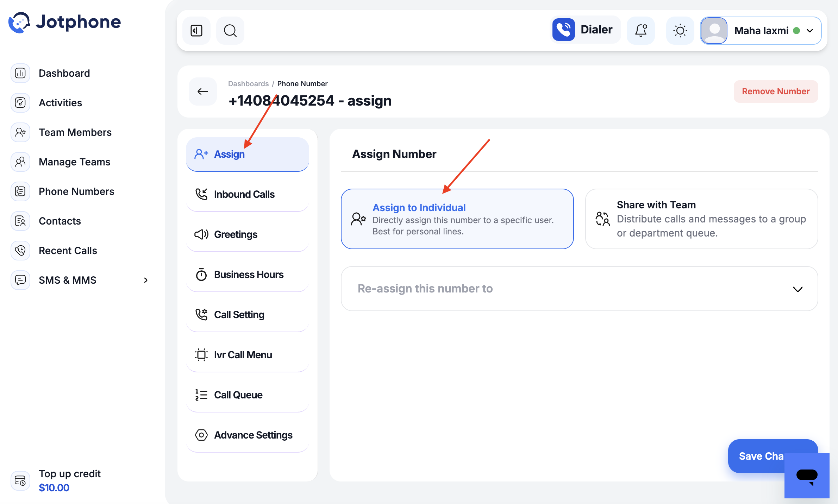This screenshot has height=504, width=838.
Task: Click the Maha laxmi avatar
Action: [714, 31]
